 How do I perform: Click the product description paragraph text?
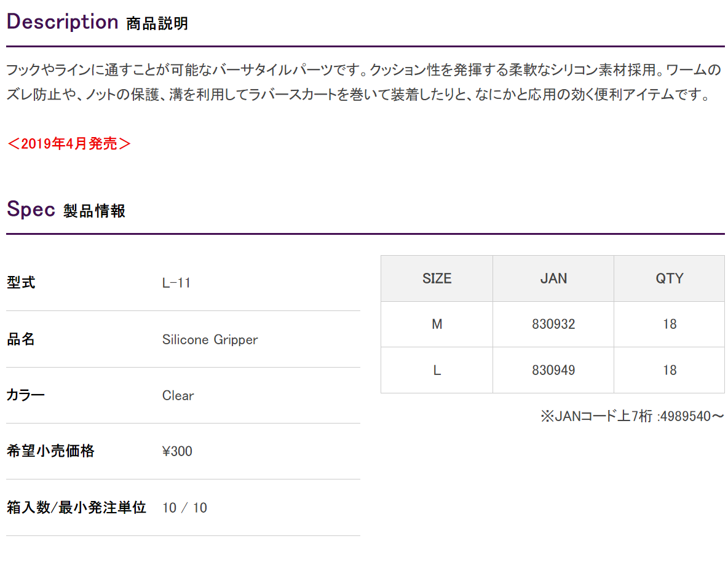coord(363,83)
